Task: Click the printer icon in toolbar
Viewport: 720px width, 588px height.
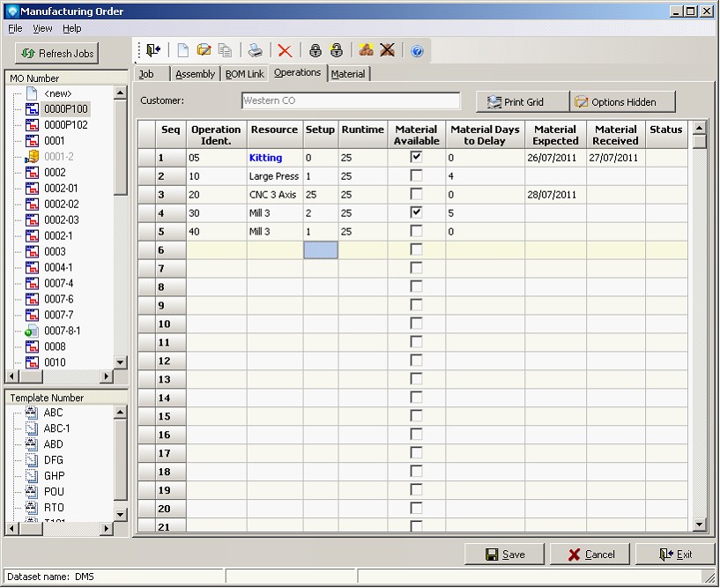Action: [255, 51]
